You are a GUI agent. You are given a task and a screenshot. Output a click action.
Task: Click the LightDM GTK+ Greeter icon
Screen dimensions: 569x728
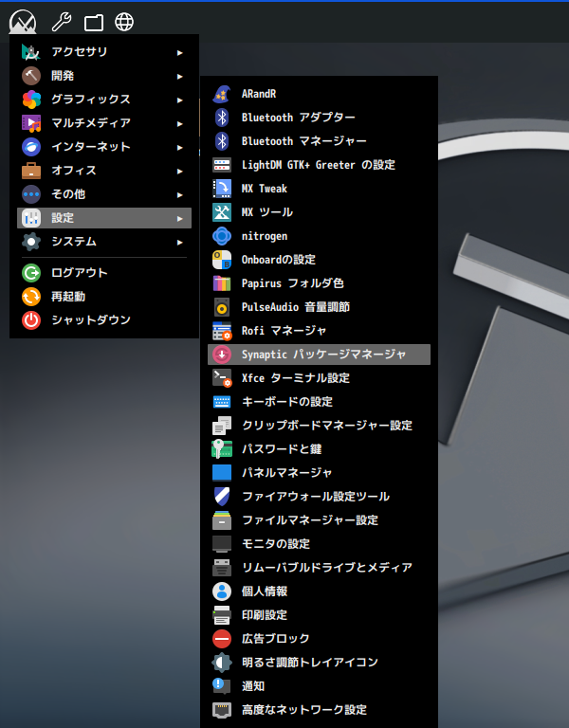(222, 165)
